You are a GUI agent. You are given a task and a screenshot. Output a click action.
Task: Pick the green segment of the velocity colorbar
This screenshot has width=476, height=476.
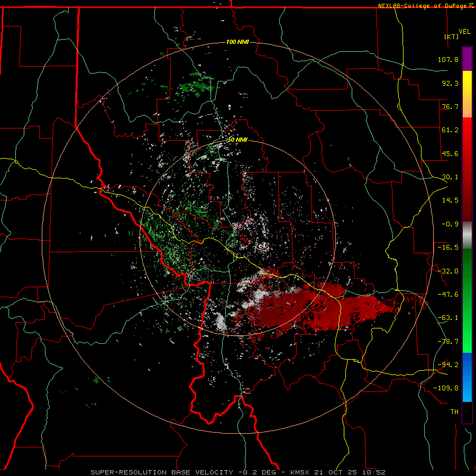(x=467, y=300)
